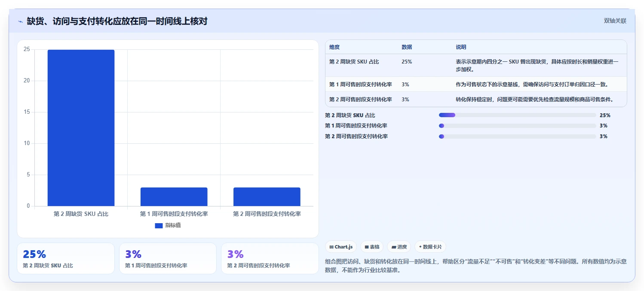The height and width of the screenshot is (291, 644).
Task: Click the description starting 作为可售状态下的示意基线
Action: click(532, 84)
